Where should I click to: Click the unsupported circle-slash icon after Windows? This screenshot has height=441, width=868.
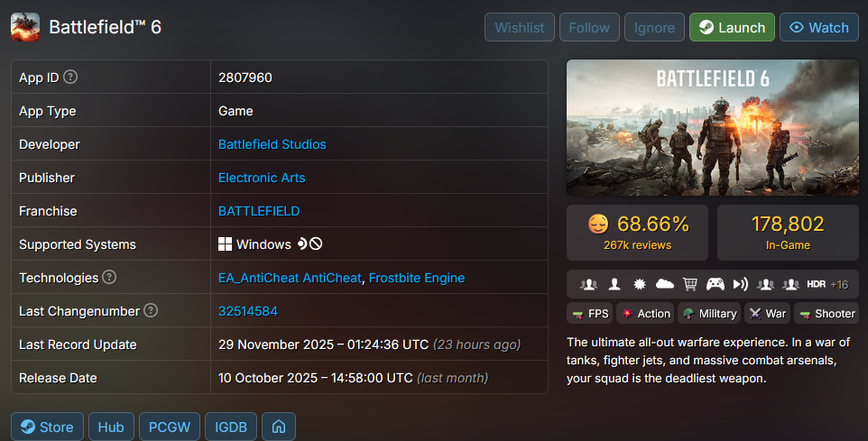click(316, 243)
